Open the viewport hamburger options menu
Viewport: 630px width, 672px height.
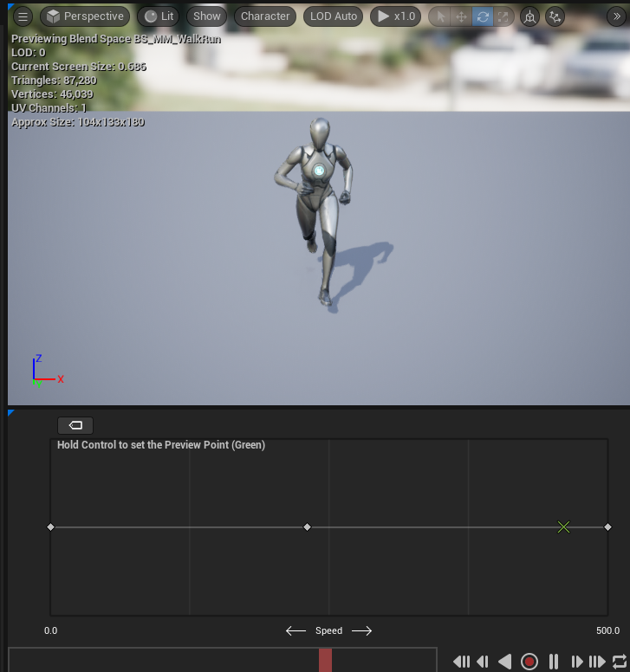pyautogui.click(x=23, y=16)
